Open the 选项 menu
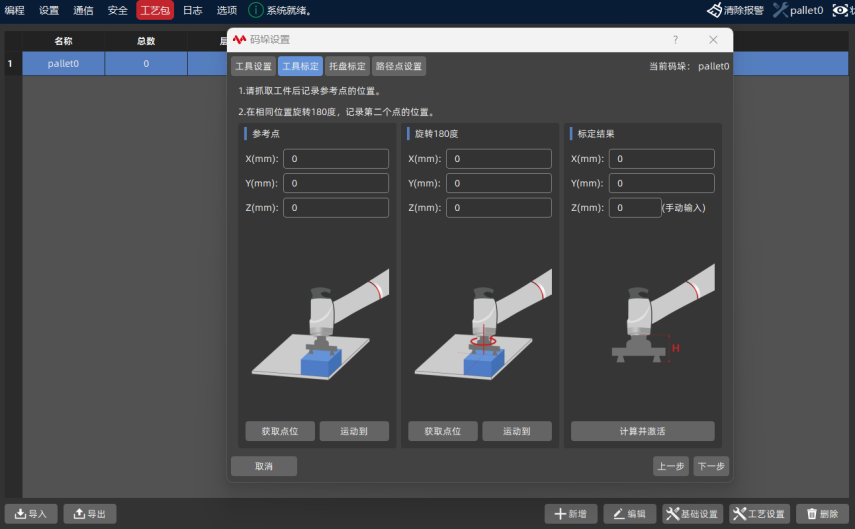855x529 pixels. point(227,10)
